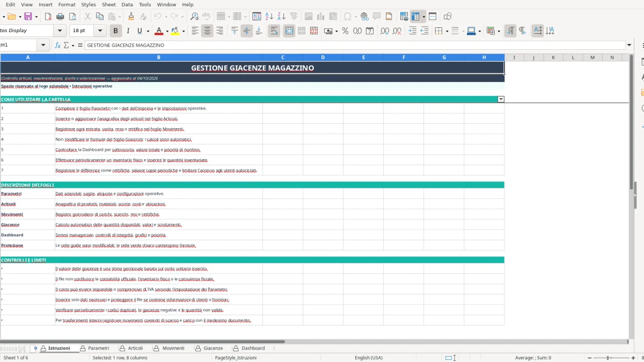Click the Export as PDF icon
The image size is (644, 362).
coord(48,17)
